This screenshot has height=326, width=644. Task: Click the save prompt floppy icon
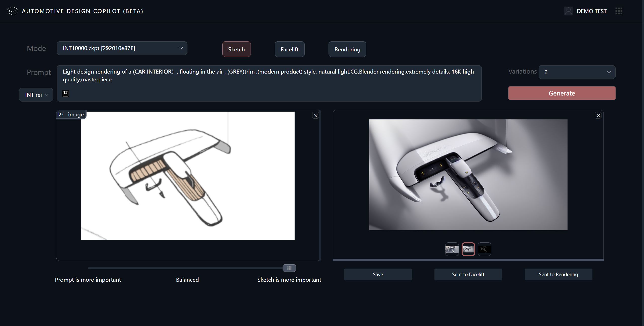pyautogui.click(x=66, y=94)
